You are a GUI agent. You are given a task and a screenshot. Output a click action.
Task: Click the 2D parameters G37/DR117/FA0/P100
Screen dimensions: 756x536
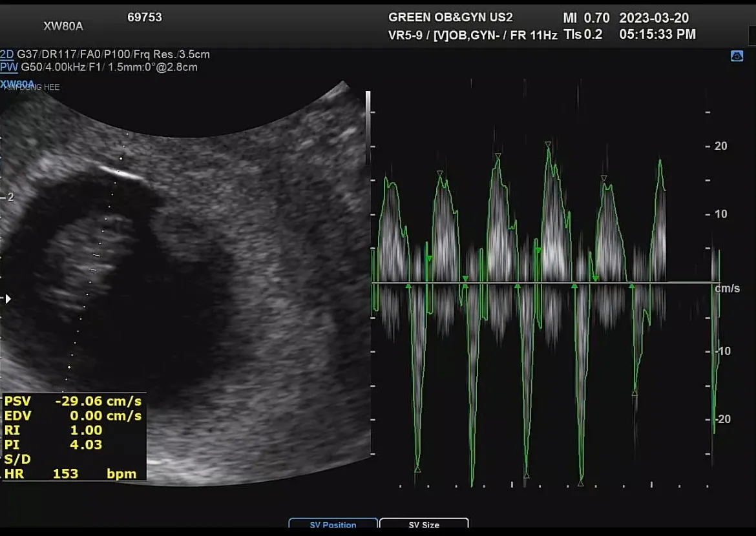click(74, 54)
